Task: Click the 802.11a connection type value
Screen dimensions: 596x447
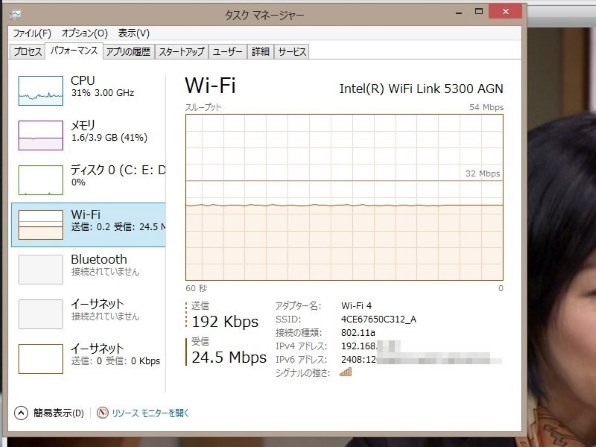Action: 358,333
